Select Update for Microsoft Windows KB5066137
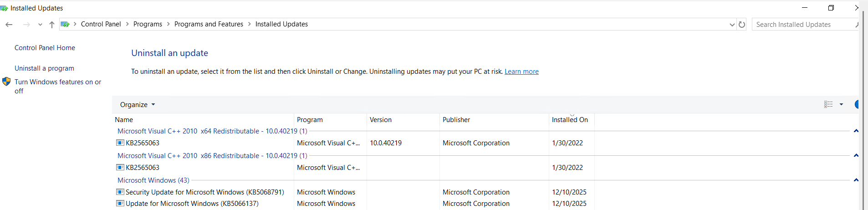 tap(192, 204)
